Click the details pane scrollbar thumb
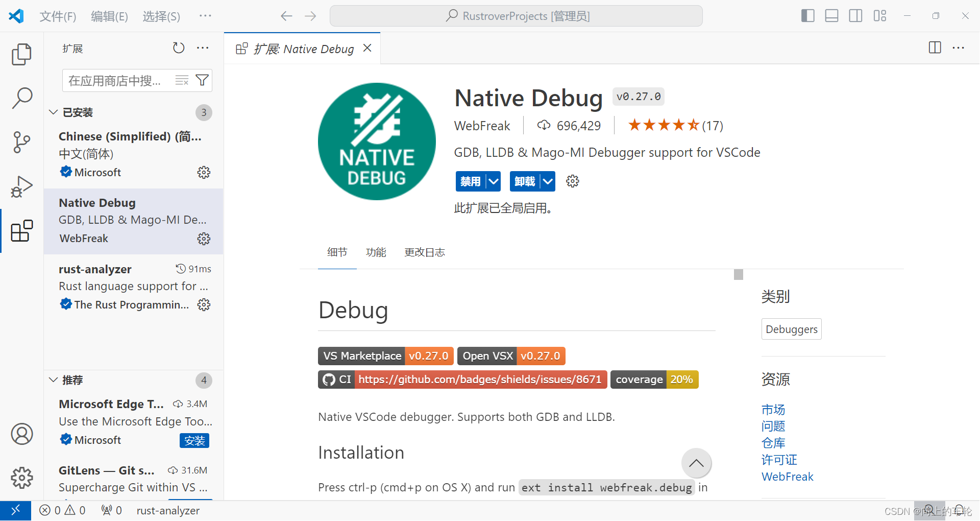Screen dimensions: 980x521 point(738,274)
